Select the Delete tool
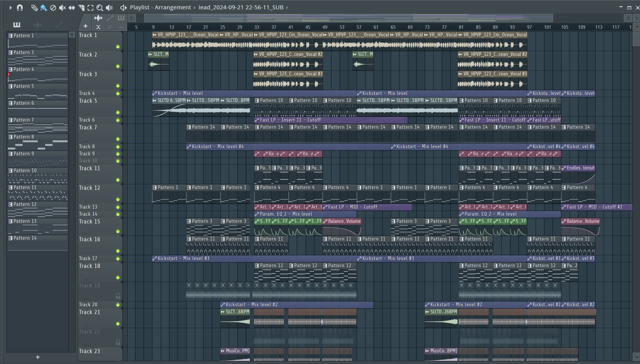The height and width of the screenshot is (364, 640). pos(53,8)
